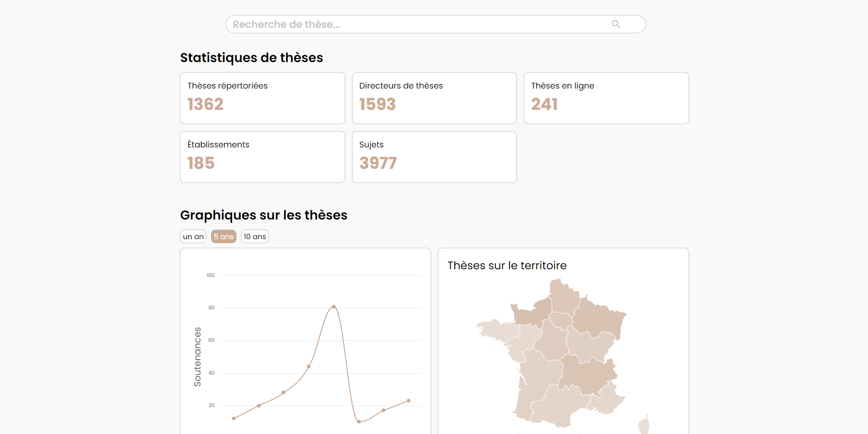Open the Établissements stat card
868x434 pixels.
[x=262, y=157]
